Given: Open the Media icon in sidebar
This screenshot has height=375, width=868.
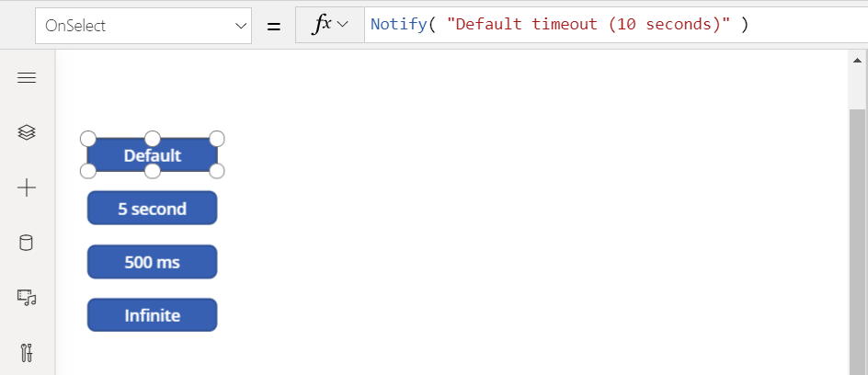Looking at the screenshot, I should coord(27,298).
